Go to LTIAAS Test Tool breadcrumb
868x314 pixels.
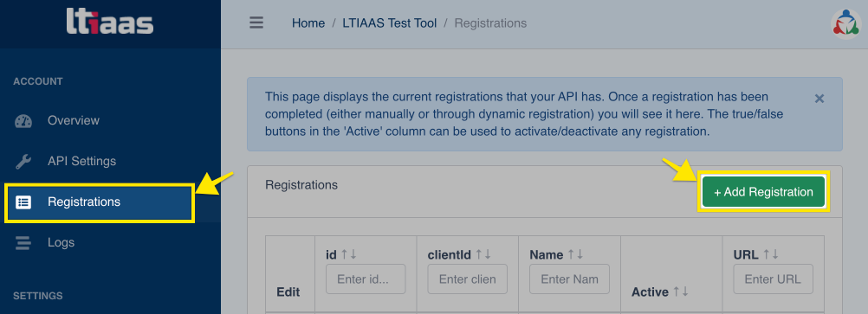(390, 23)
